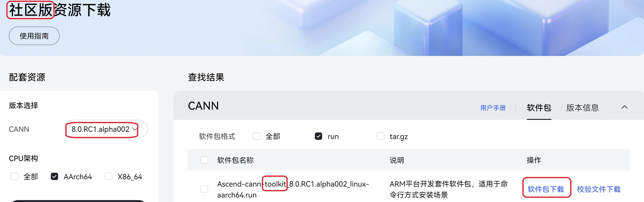Click 软件包下载 for the toolkit package
This screenshot has width=644, height=202.
pos(546,189)
